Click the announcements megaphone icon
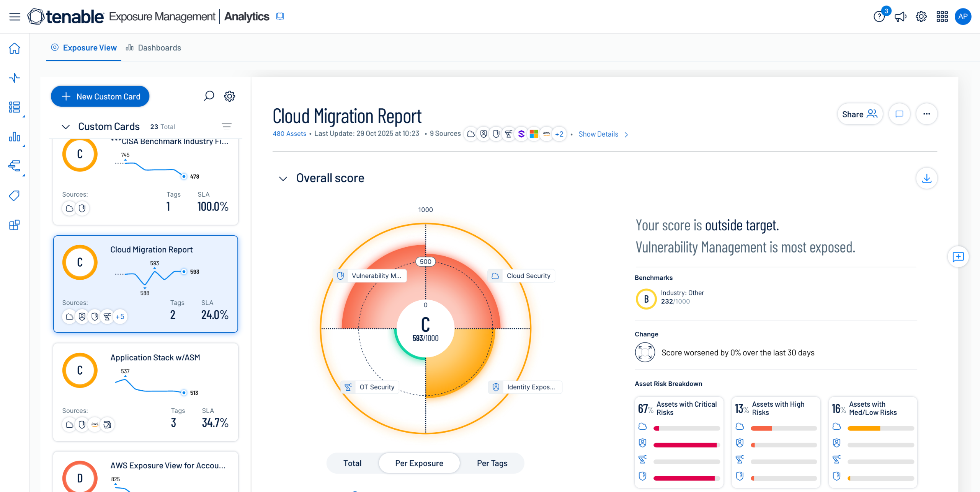The image size is (980, 492). click(x=900, y=17)
